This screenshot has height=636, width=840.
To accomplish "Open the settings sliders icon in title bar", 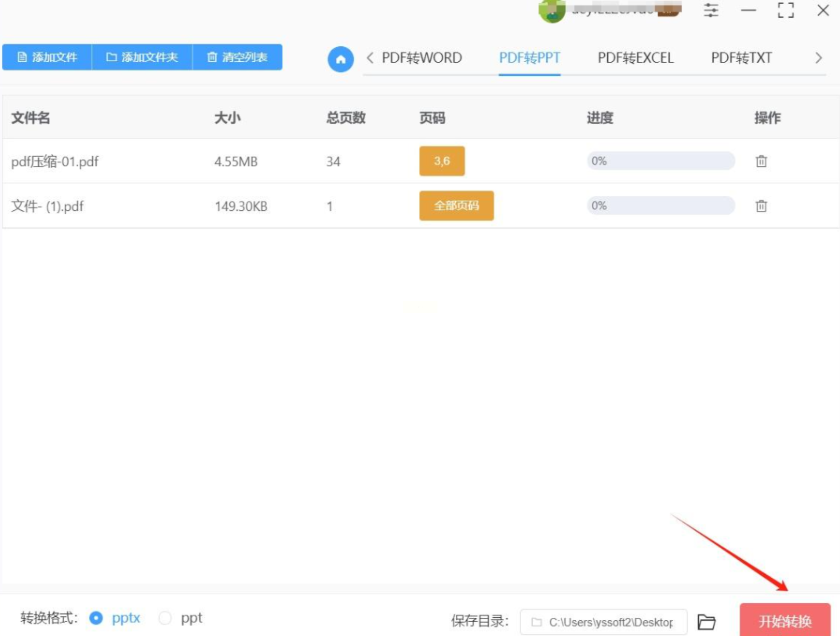I will pos(711,10).
